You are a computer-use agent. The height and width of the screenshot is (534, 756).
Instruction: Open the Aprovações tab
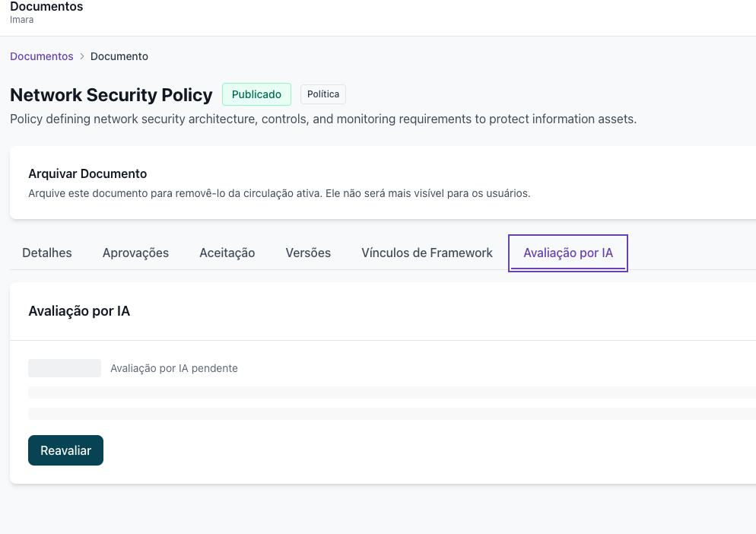coord(135,253)
